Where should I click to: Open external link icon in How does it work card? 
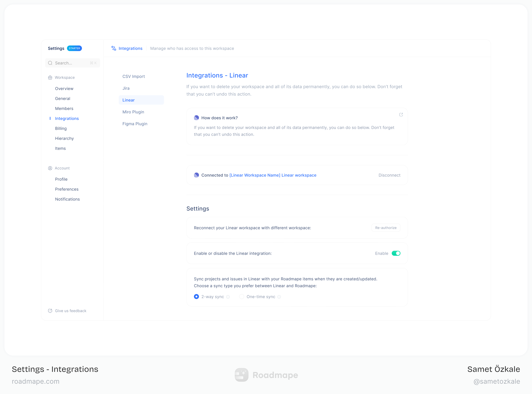coord(401,115)
